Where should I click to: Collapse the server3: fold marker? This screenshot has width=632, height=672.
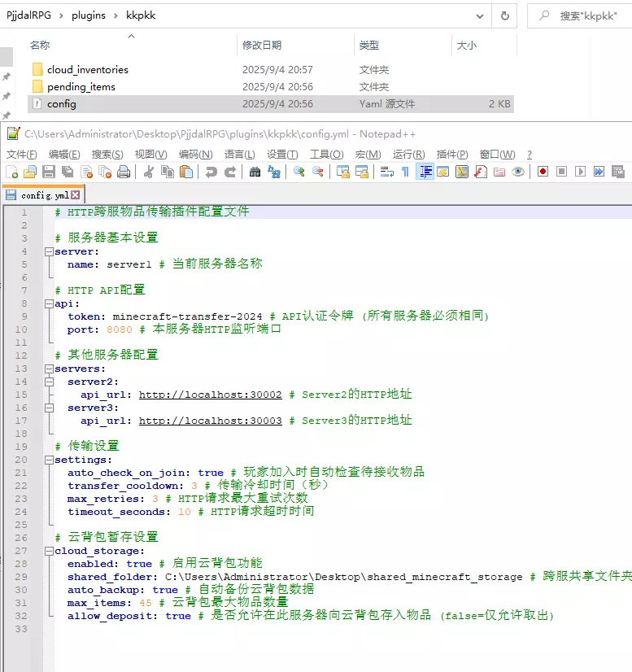coord(50,408)
